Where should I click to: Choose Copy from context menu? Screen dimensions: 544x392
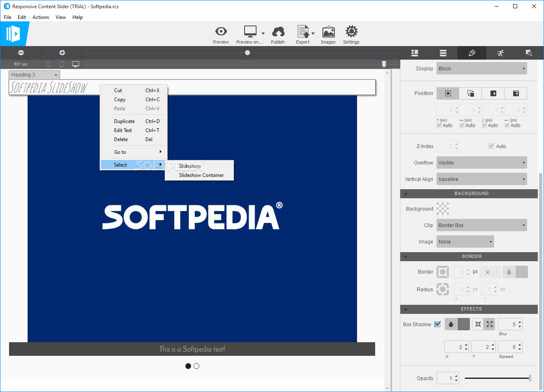coord(134,100)
